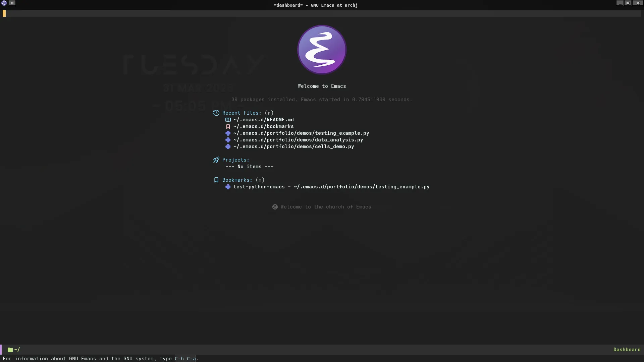The height and width of the screenshot is (362, 644).
Task: Open recent file ~/.emacs.d/bookmarks
Action: [264, 126]
